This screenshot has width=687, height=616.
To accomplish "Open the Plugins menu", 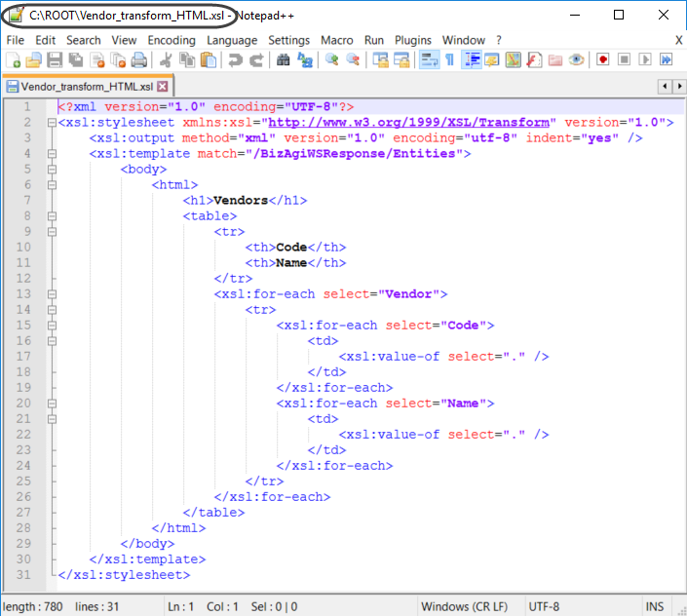I will pos(413,40).
